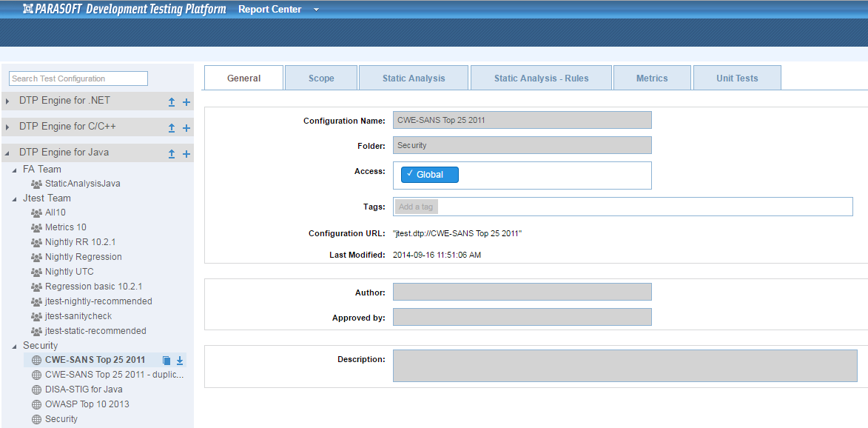Open the General tab

(x=243, y=78)
